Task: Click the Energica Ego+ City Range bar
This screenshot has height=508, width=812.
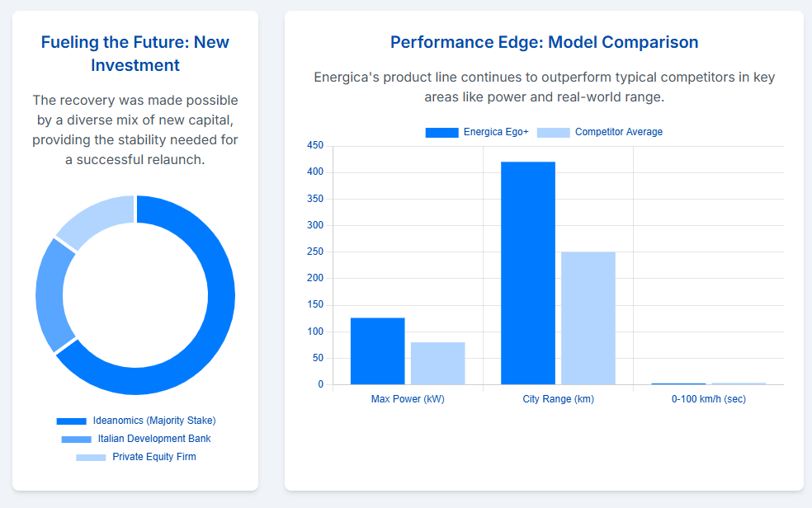Action: coord(528,273)
